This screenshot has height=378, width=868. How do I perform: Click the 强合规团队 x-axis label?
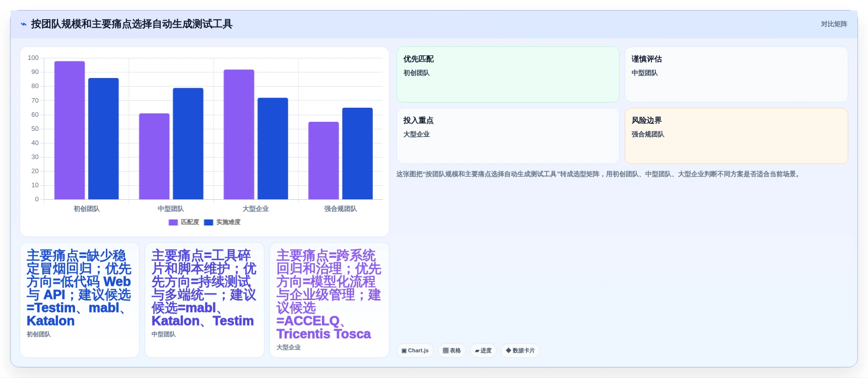tap(341, 209)
